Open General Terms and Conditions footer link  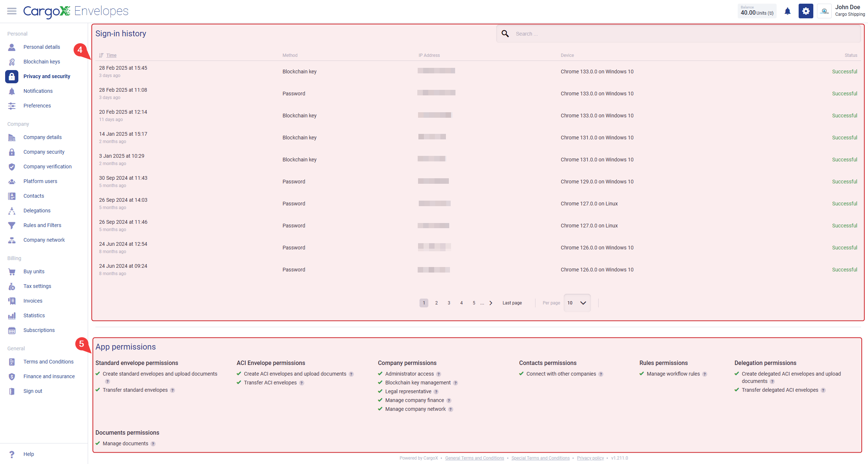(x=475, y=458)
